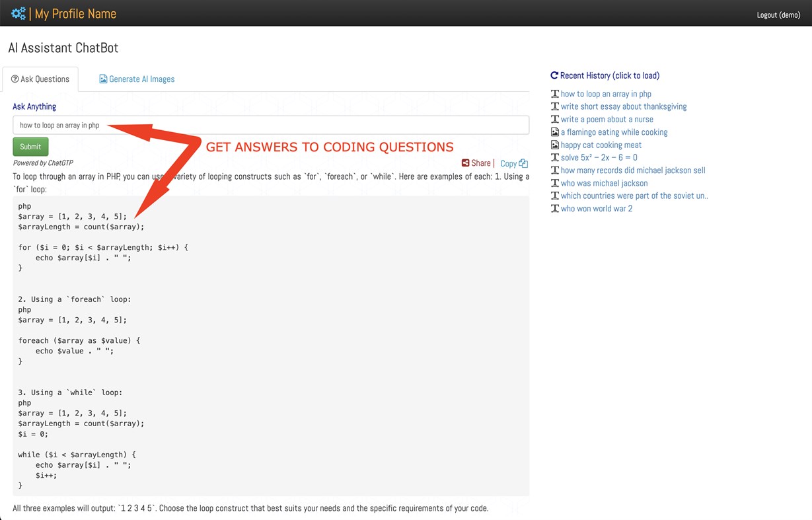The image size is (812, 520).
Task: Click text icon beside soviet union entry
Action: pyautogui.click(x=555, y=196)
